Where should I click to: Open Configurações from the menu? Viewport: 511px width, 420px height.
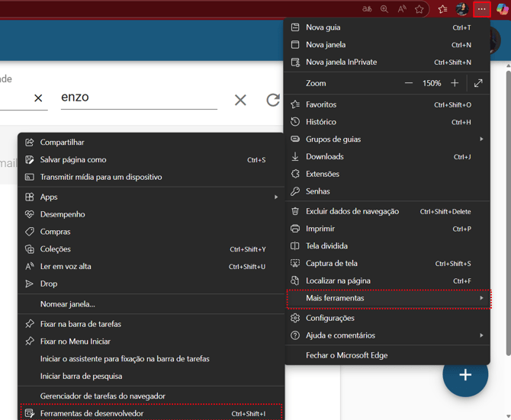click(329, 318)
